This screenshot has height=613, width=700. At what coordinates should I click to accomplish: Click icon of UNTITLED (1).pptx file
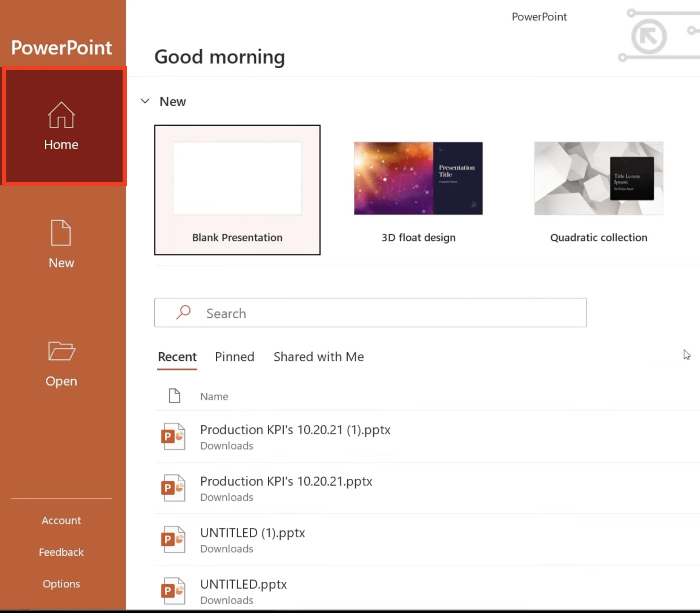click(x=173, y=539)
